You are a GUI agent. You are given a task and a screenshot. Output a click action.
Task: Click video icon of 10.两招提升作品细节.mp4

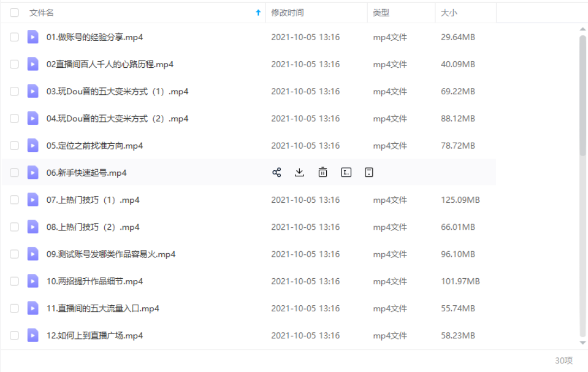pyautogui.click(x=33, y=281)
